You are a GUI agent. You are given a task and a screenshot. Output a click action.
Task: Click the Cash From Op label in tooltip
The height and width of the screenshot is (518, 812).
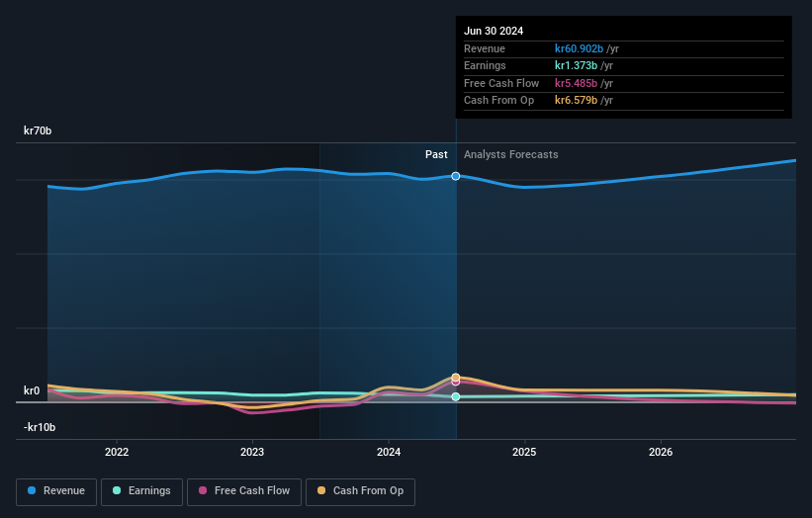click(x=498, y=101)
